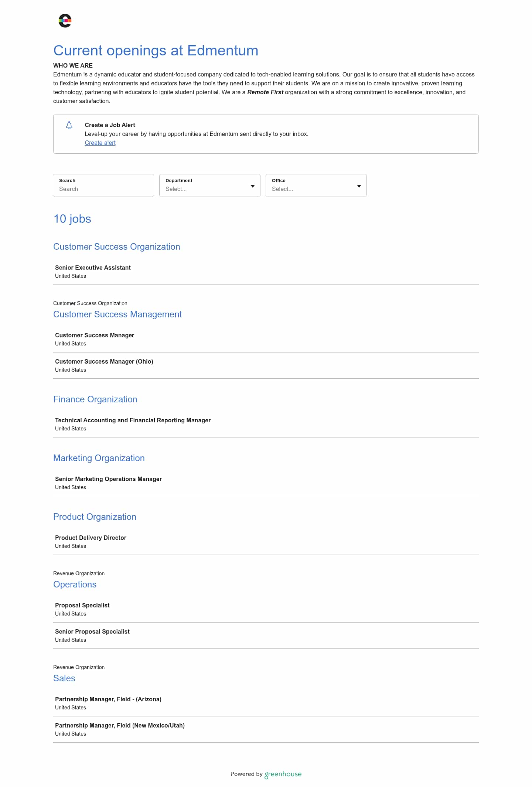Open the Office dropdown
This screenshot has width=532, height=787.
click(316, 185)
